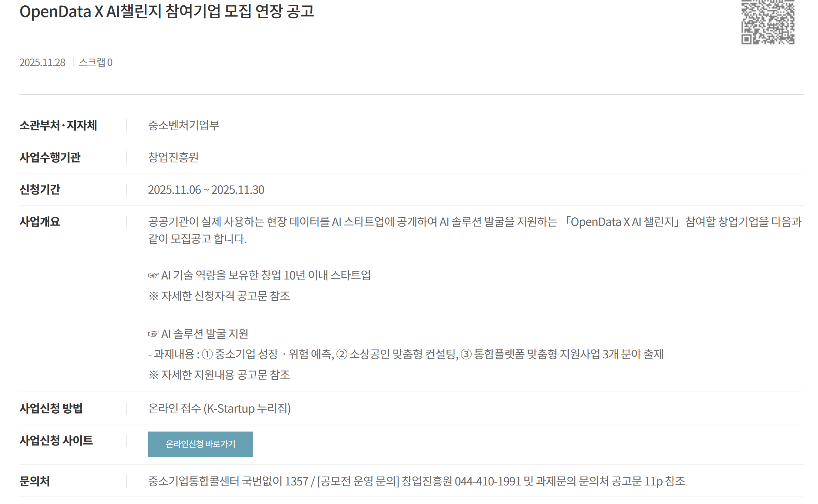Click the pointing hand icon before AI 솔루션 발굴
Screen dimensions: 818x504
point(153,334)
